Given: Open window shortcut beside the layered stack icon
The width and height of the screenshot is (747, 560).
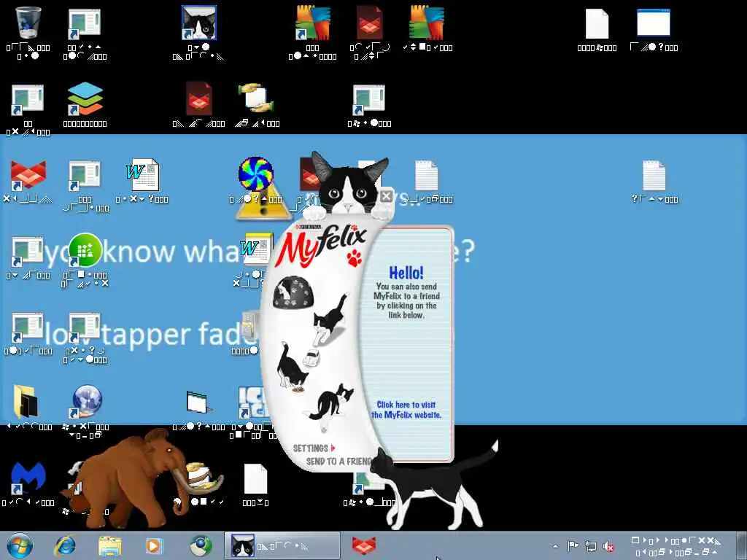Looking at the screenshot, I should tap(28, 99).
